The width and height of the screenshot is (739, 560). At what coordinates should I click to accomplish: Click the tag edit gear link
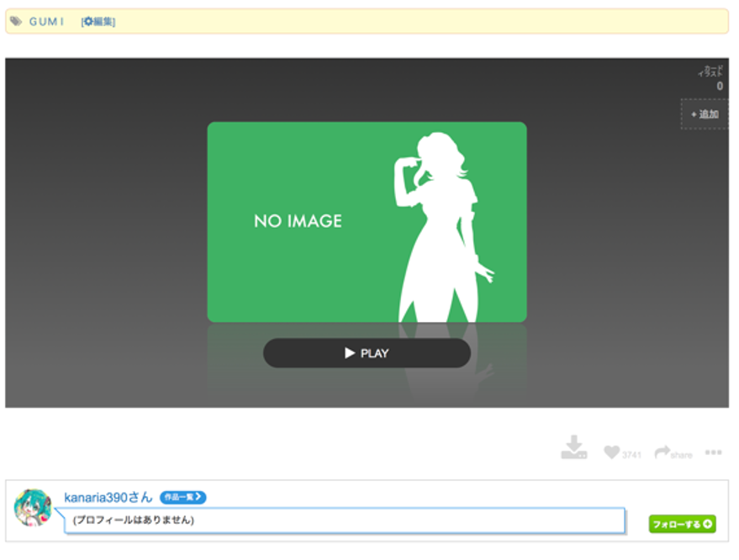click(x=98, y=22)
